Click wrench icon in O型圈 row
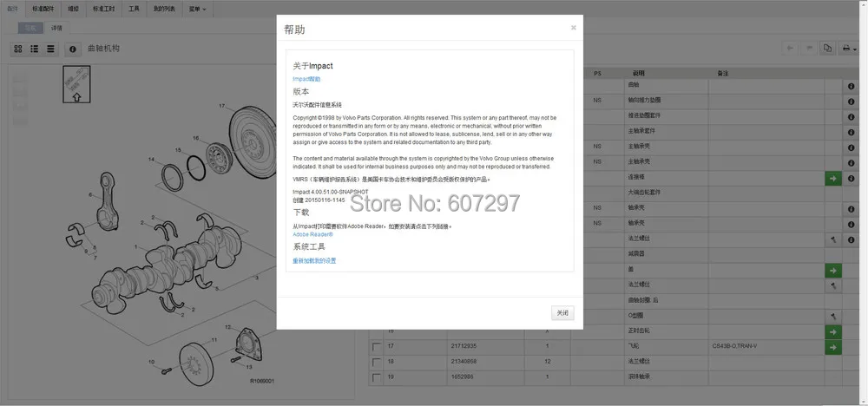Screen dimensions: 868x406 point(832,316)
